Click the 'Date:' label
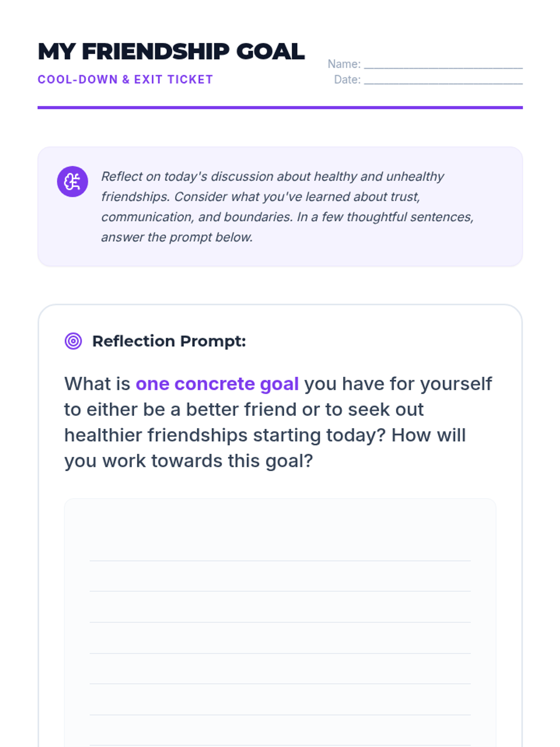Viewport: 560px width, 747px height. tap(347, 80)
